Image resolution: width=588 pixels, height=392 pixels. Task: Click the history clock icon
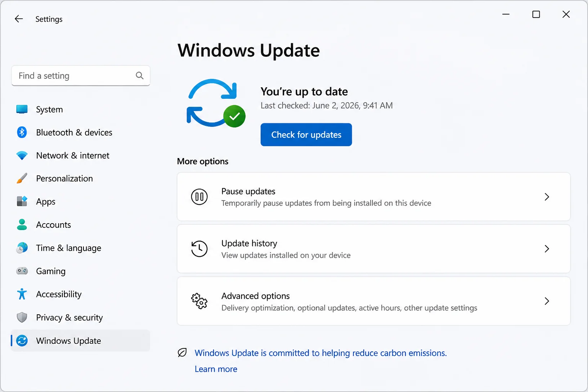point(199,249)
